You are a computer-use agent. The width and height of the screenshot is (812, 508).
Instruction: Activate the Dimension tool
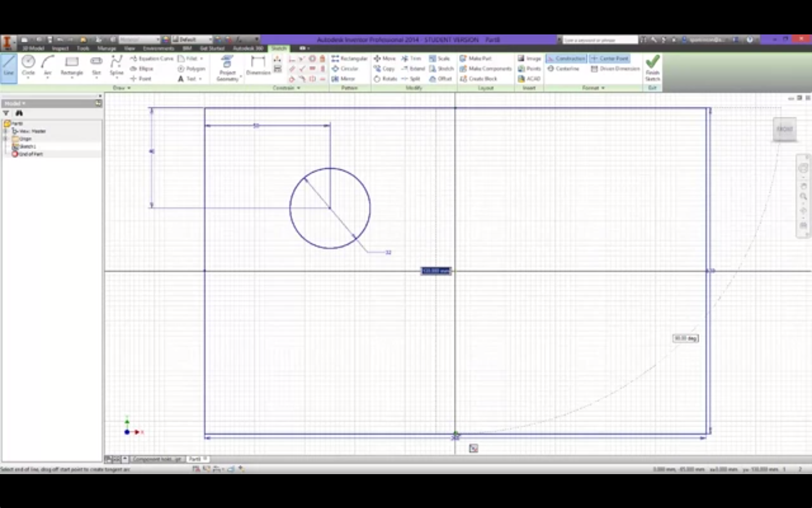[258, 67]
